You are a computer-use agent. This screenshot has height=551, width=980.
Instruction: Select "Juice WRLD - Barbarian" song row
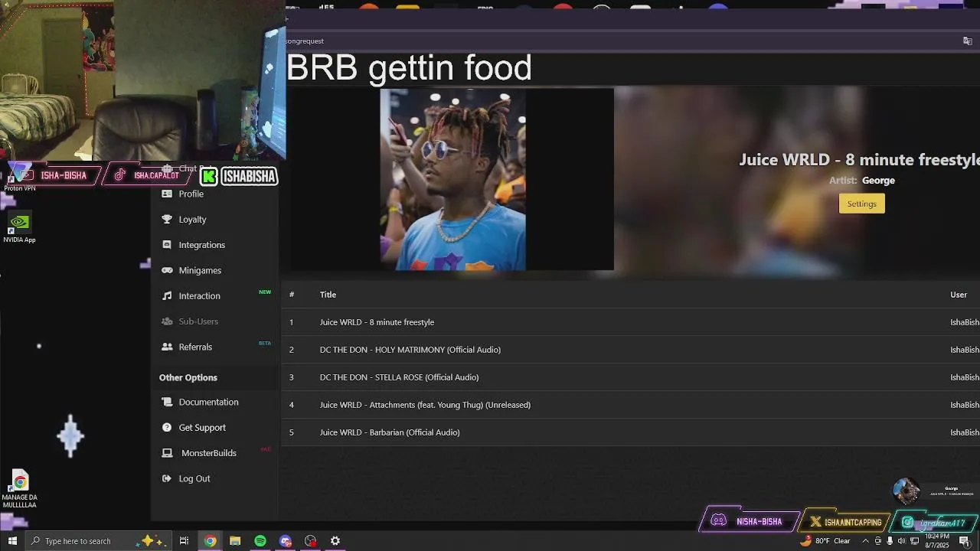pos(630,432)
